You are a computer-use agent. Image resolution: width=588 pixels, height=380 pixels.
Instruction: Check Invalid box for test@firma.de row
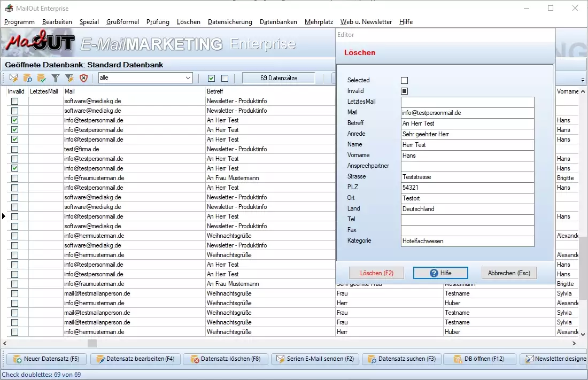[14, 149]
